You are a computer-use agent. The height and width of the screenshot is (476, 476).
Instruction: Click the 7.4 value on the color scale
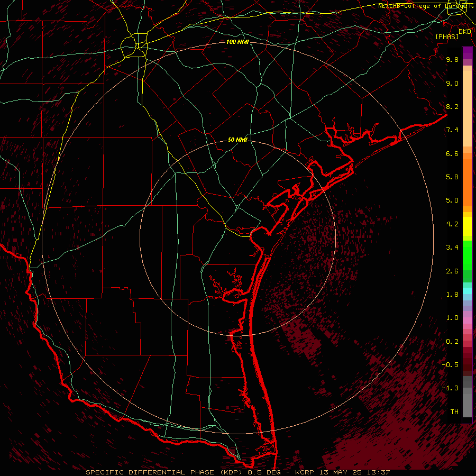point(452,130)
